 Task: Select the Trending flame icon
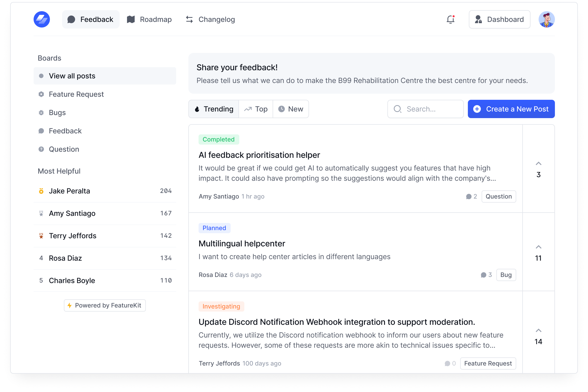[197, 109]
